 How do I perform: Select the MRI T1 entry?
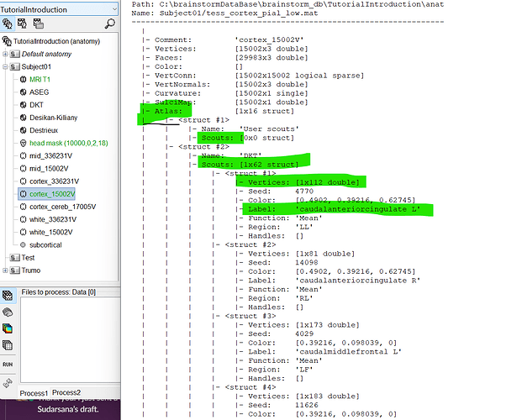(x=40, y=79)
